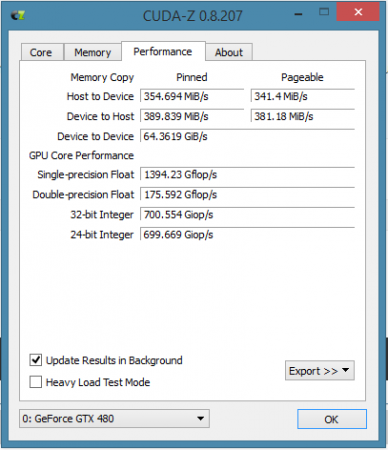Select the Performance tab

(163, 51)
